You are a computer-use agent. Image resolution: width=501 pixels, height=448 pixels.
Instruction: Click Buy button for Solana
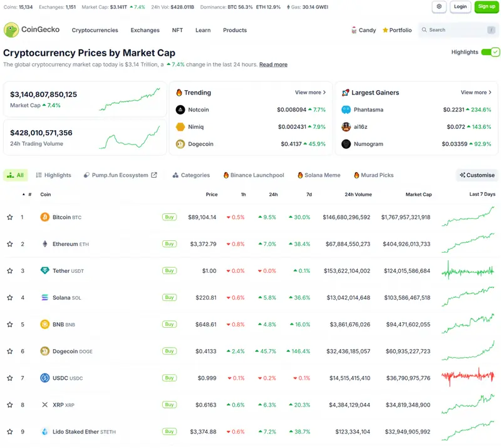click(169, 298)
